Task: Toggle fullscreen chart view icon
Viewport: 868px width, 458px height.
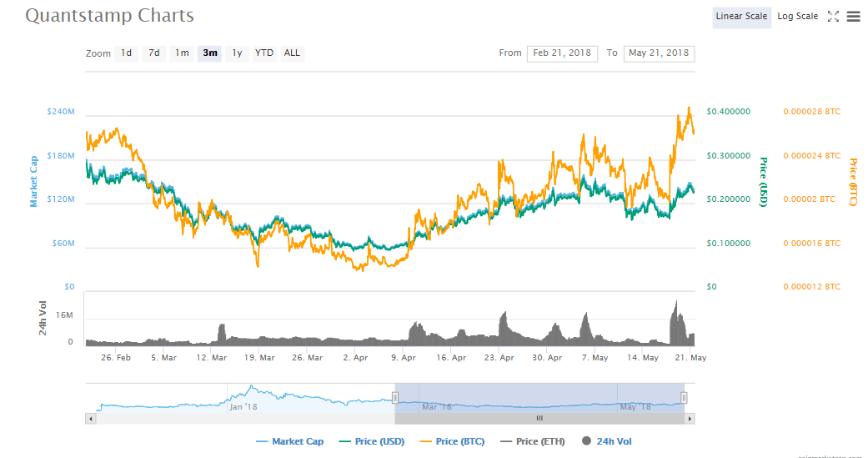Action: [832, 17]
